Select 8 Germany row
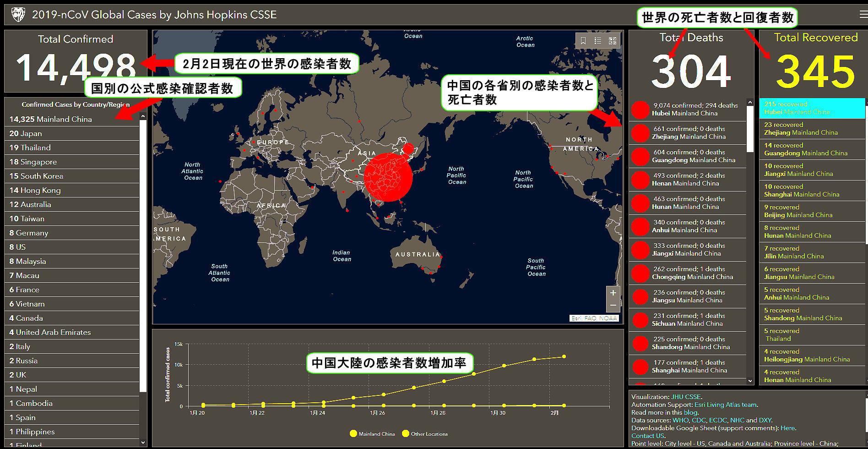This screenshot has width=868, height=449. [x=72, y=233]
